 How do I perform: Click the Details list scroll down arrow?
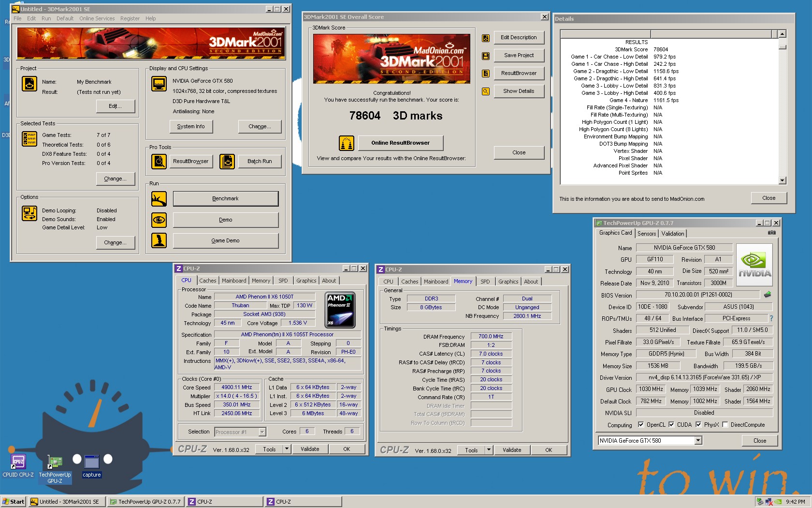point(783,180)
